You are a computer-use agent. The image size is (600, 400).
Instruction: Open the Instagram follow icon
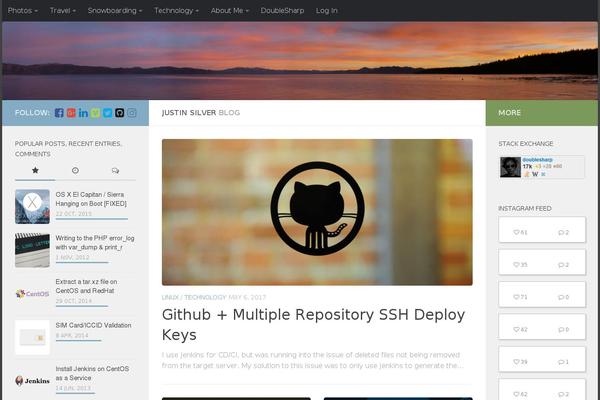pyautogui.click(x=132, y=113)
